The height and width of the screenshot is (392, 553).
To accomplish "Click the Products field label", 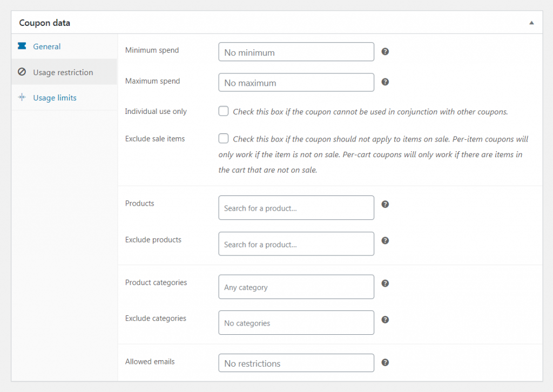I will pyautogui.click(x=140, y=204).
